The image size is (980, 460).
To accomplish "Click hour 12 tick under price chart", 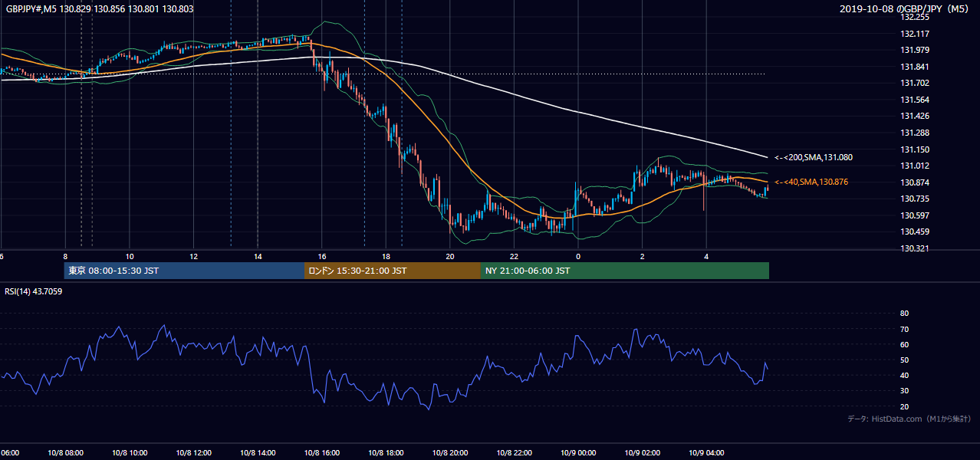I will (193, 256).
